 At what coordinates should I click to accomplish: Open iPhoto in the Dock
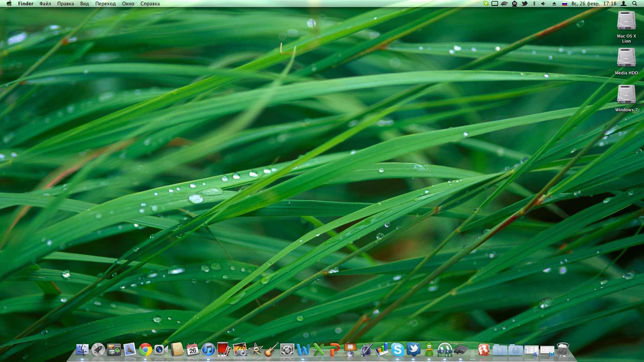click(240, 350)
